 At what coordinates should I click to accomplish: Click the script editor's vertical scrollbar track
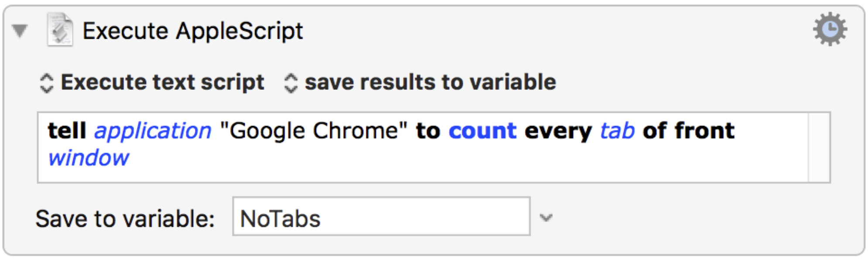(819, 147)
